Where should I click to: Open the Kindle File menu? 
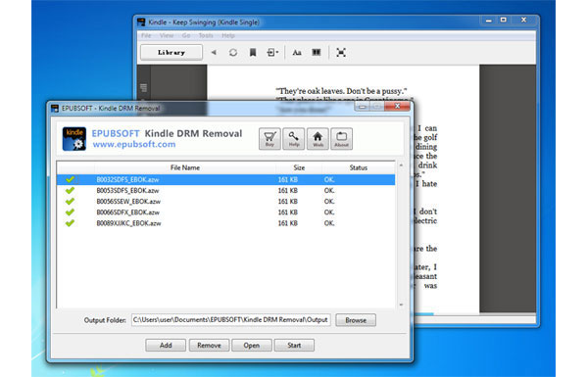[x=146, y=35]
